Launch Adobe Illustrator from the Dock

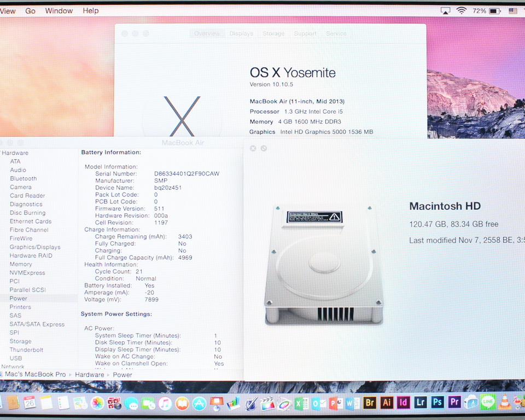point(387,402)
